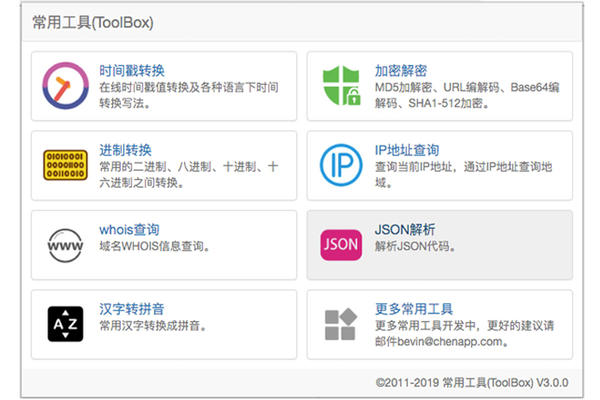Click the black AZ pinyin icon

[x=66, y=324]
